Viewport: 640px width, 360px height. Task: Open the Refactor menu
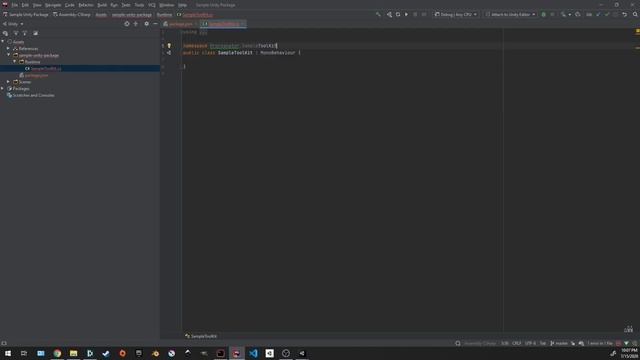tap(86, 5)
